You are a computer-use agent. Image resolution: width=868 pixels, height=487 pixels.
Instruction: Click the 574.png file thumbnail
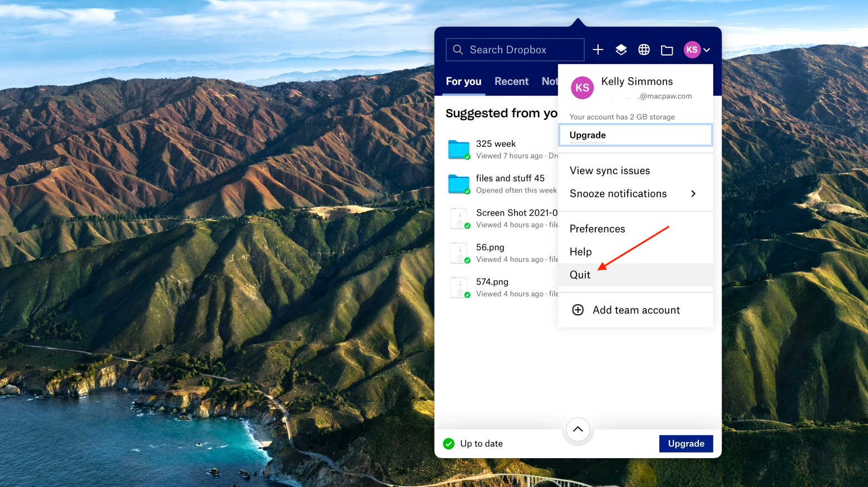click(x=459, y=287)
